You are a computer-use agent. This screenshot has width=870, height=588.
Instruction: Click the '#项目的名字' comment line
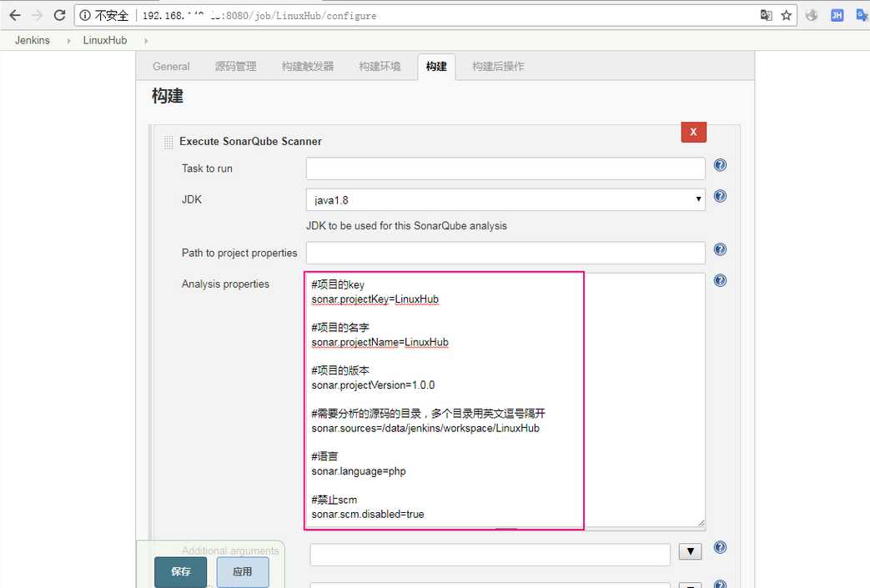tap(340, 327)
